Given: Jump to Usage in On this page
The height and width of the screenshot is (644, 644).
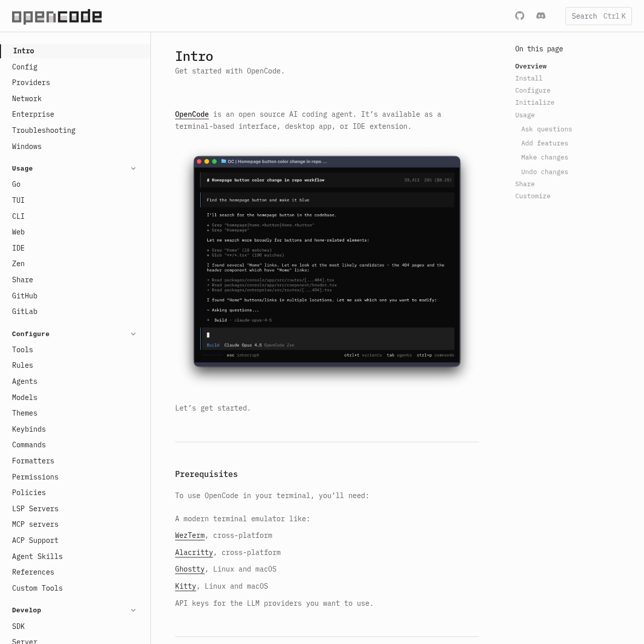Looking at the screenshot, I should click(525, 115).
